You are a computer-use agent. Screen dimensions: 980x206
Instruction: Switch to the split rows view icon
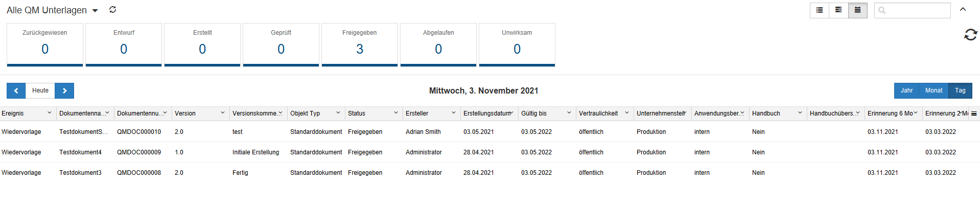[x=838, y=10]
